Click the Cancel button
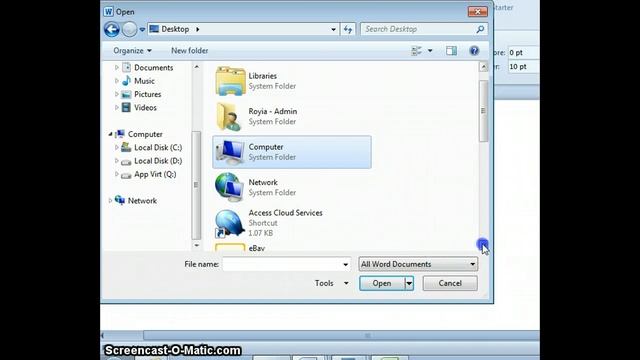Viewport: 640px width, 360px height. click(450, 283)
